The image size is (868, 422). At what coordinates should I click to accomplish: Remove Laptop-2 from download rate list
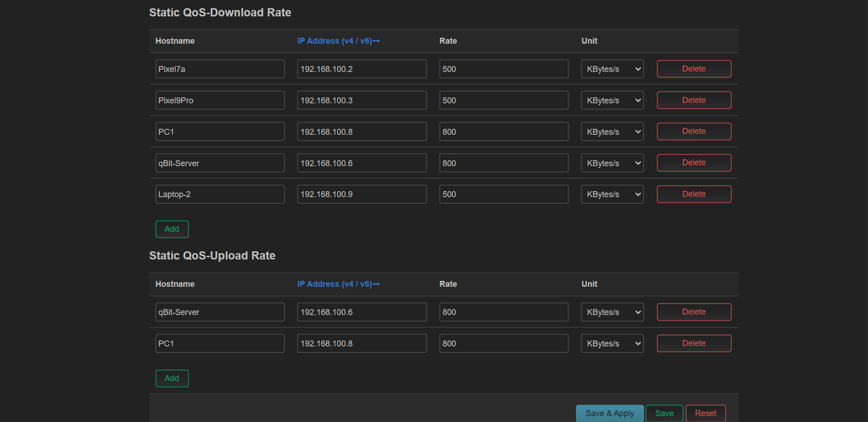pyautogui.click(x=694, y=194)
